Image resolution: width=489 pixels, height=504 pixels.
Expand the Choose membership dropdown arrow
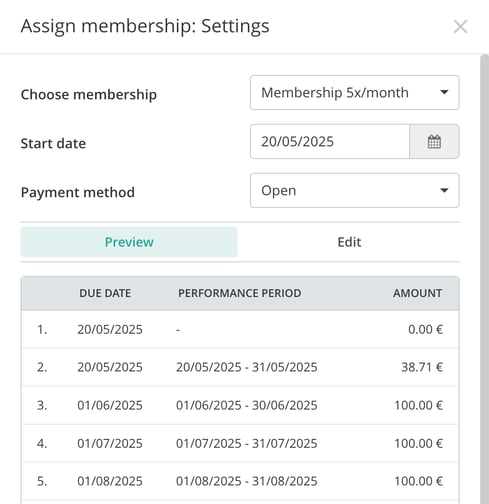444,92
